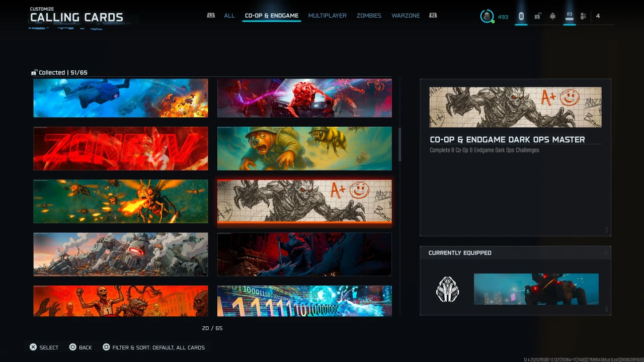Viewport: 644px width, 362px height.
Task: Select the blue drone explosion calling card
Action: point(121,98)
